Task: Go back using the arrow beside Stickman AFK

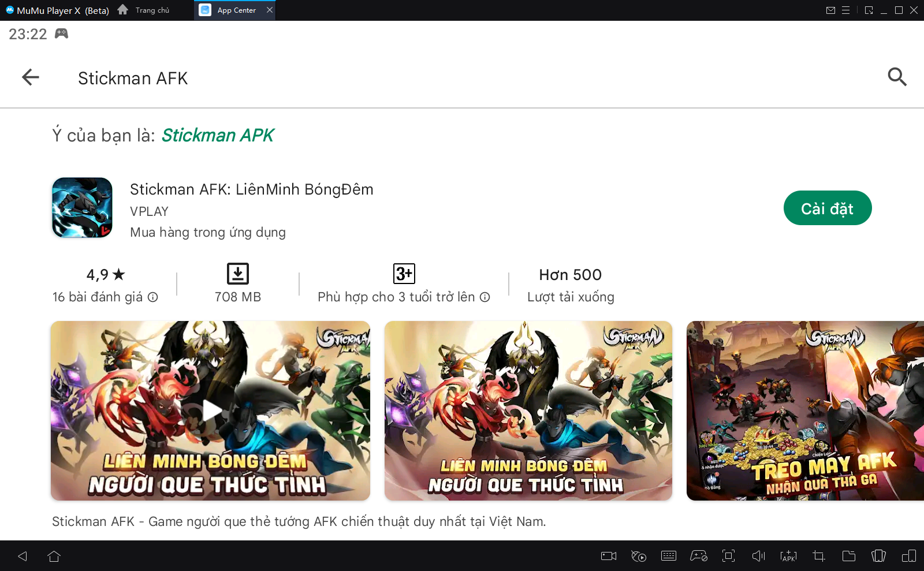Action: 31,77
